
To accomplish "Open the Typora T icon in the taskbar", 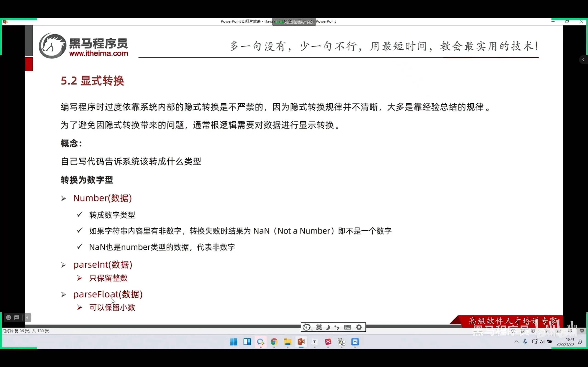I will tap(314, 342).
